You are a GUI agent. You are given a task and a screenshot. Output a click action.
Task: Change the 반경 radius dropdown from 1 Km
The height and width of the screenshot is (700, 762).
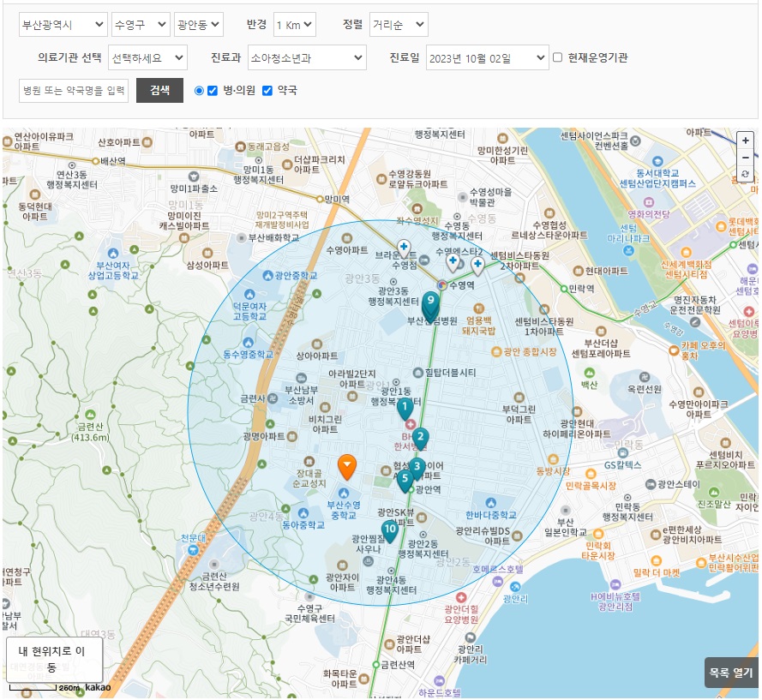coord(295,25)
